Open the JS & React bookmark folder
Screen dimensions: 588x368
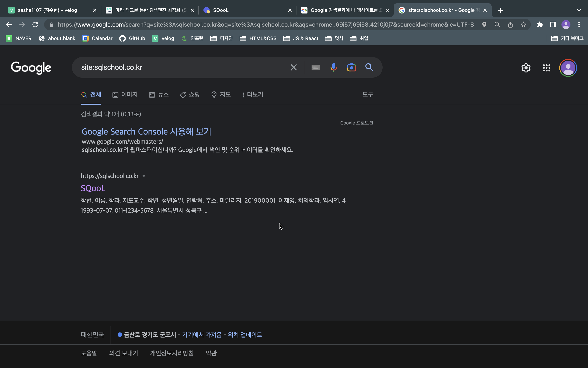301,38
